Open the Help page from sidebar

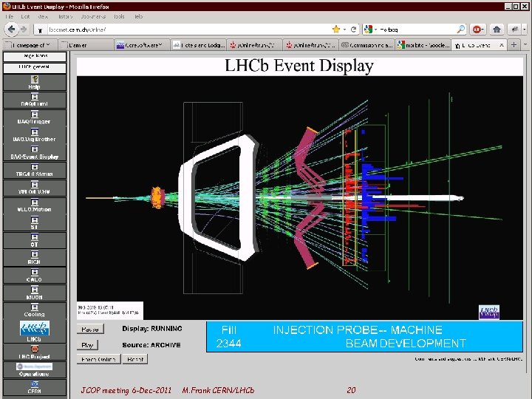pyautogui.click(x=35, y=83)
